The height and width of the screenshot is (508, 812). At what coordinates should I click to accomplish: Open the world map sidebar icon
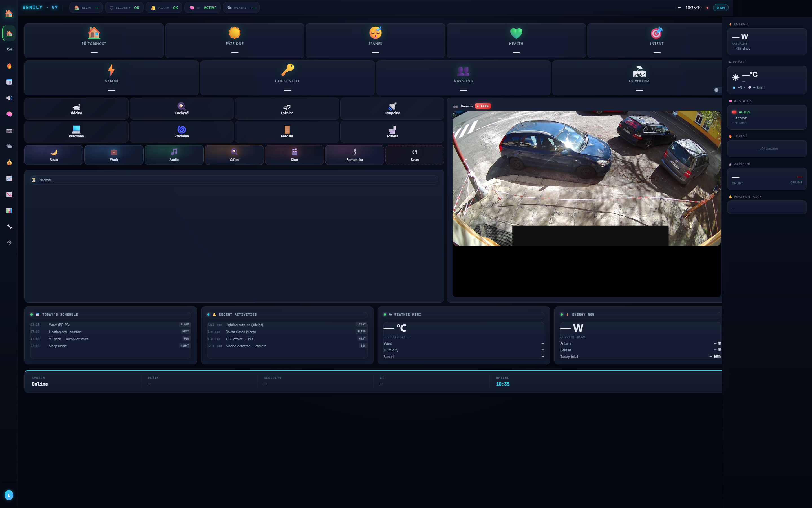click(9, 49)
